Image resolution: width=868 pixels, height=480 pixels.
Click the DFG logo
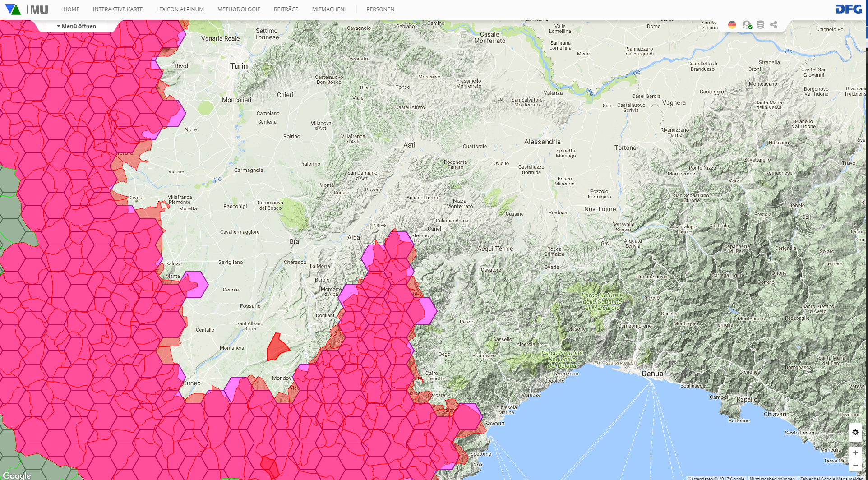pyautogui.click(x=848, y=9)
